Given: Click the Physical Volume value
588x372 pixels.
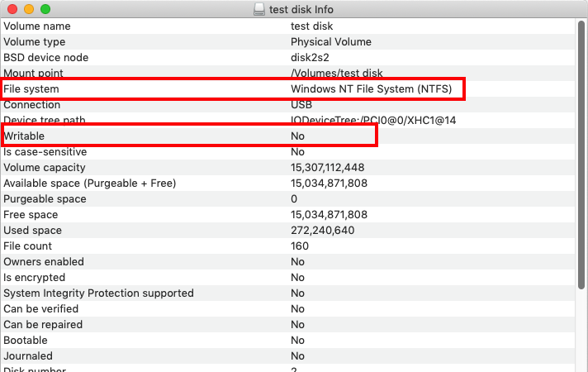Looking at the screenshot, I should (x=330, y=41).
